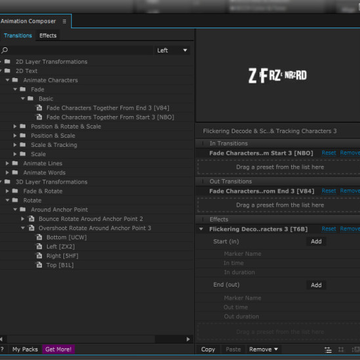Click the Left [ZX2] preset icon
The height and width of the screenshot is (360, 360).
39,247
